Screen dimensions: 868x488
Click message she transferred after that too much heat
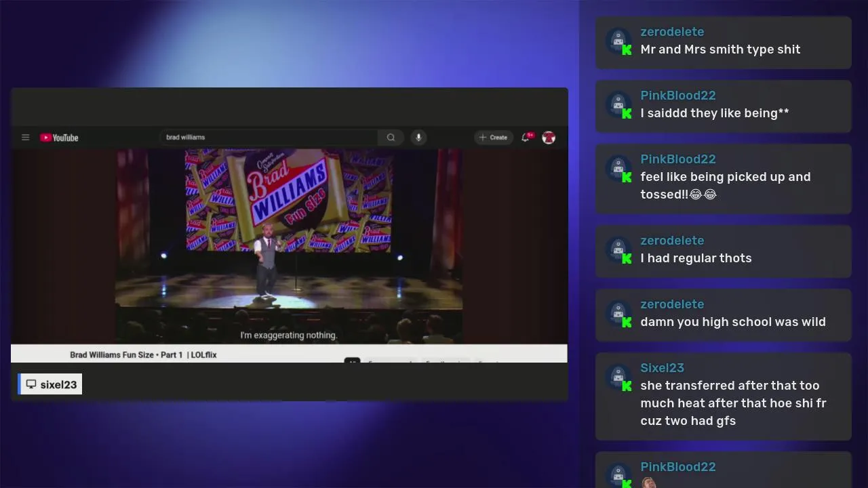(x=733, y=403)
